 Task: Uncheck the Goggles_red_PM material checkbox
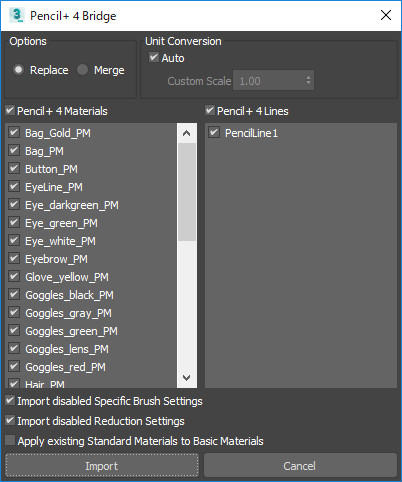point(14,367)
